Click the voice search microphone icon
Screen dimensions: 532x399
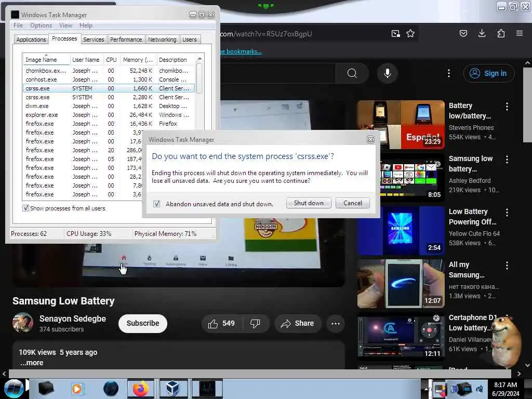(x=388, y=73)
